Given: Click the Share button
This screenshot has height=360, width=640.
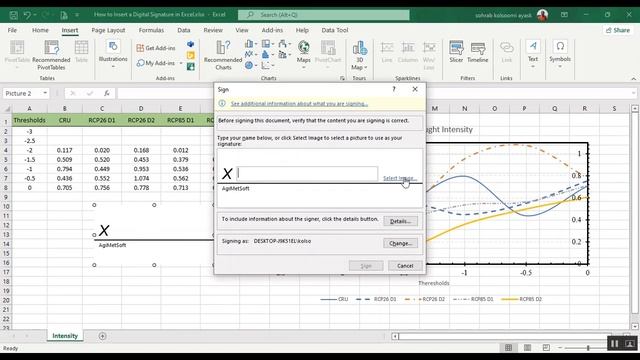Looking at the screenshot, I should click(618, 30).
